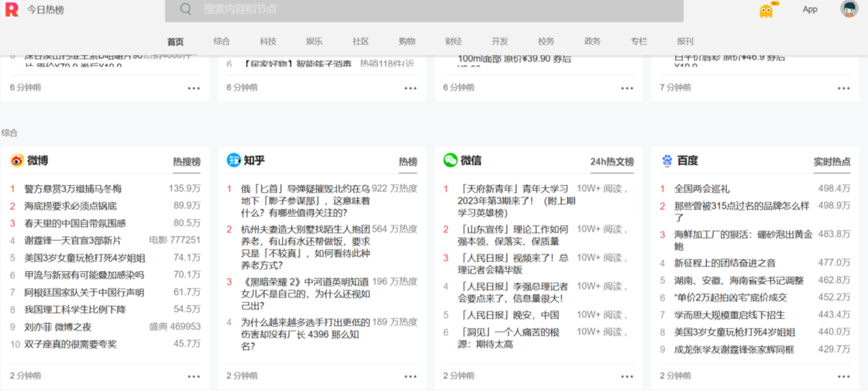Open more options on 微信 card

pyautogui.click(x=627, y=376)
